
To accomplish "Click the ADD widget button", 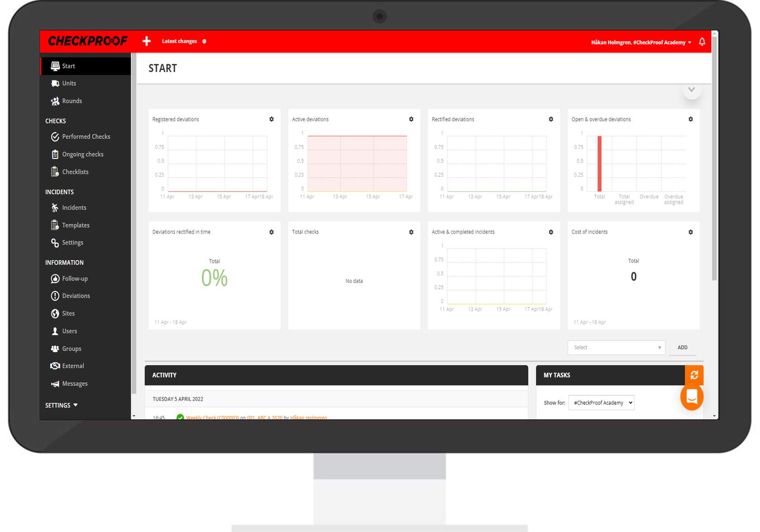I will tap(682, 348).
